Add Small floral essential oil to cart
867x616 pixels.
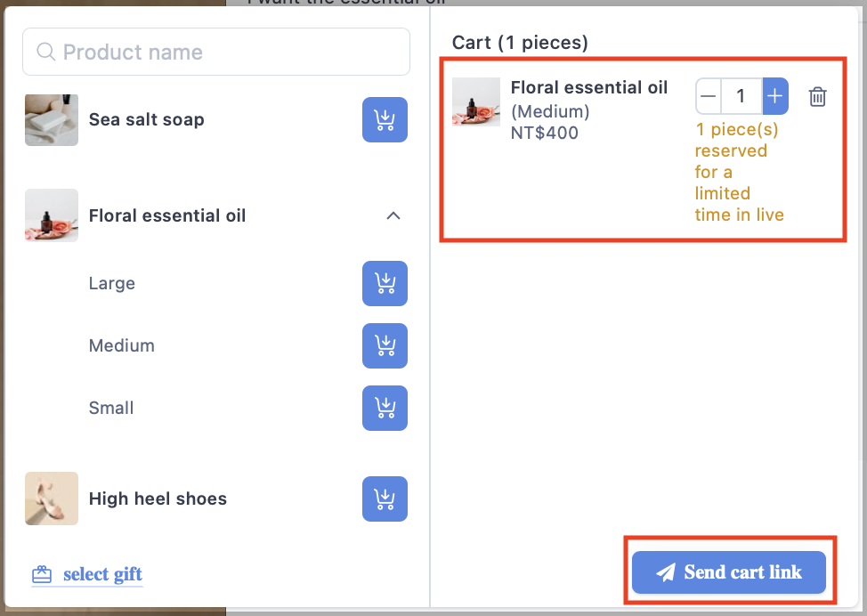click(385, 408)
